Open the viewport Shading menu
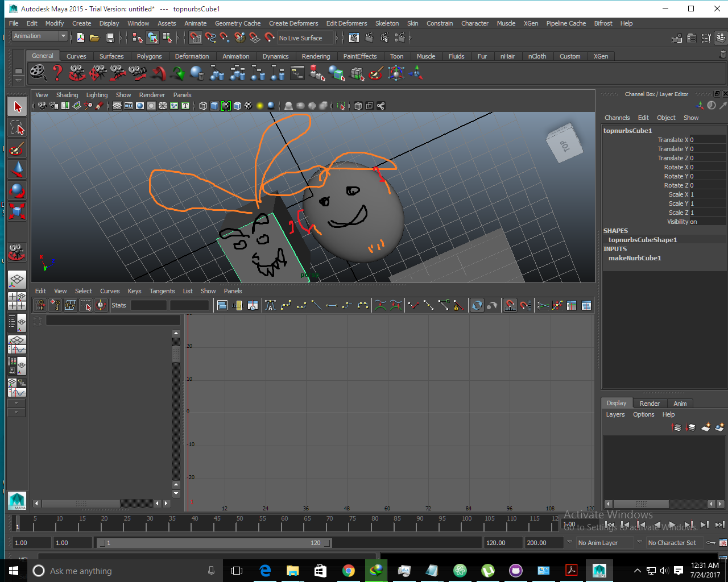The height and width of the screenshot is (582, 728). pos(67,95)
